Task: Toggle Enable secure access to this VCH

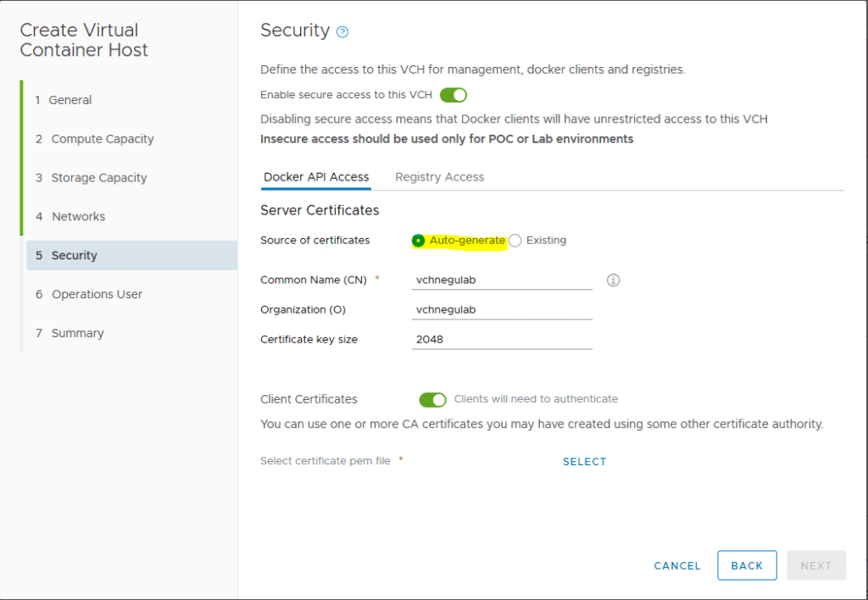Action: coord(453,95)
